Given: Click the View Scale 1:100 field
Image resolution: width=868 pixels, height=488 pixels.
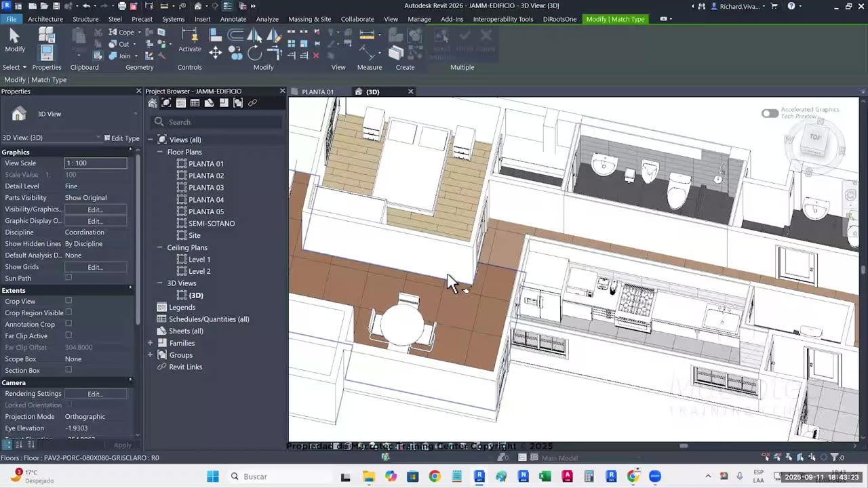Looking at the screenshot, I should click(x=95, y=163).
